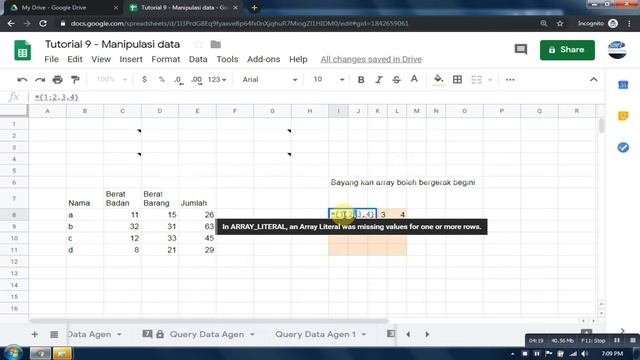Expand merge cells dropdown arrow
The width and height of the screenshot is (640, 360).
click(x=490, y=80)
